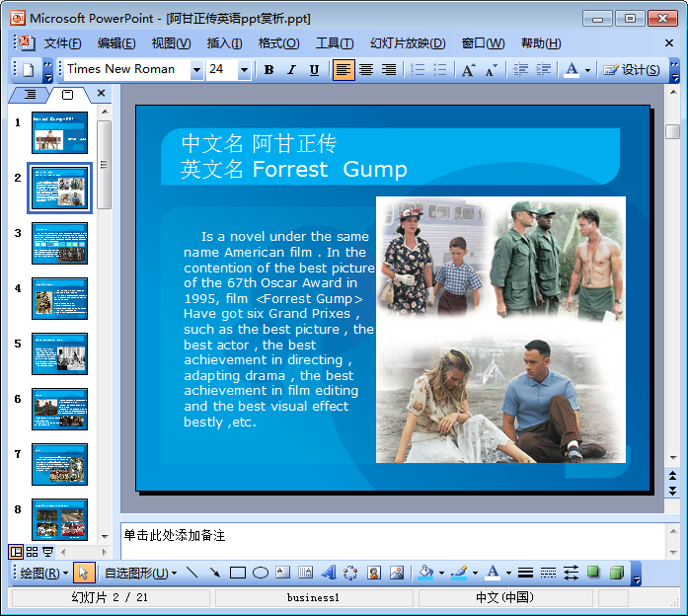
Task: Select slide 8 thumbnail
Action: (x=59, y=519)
